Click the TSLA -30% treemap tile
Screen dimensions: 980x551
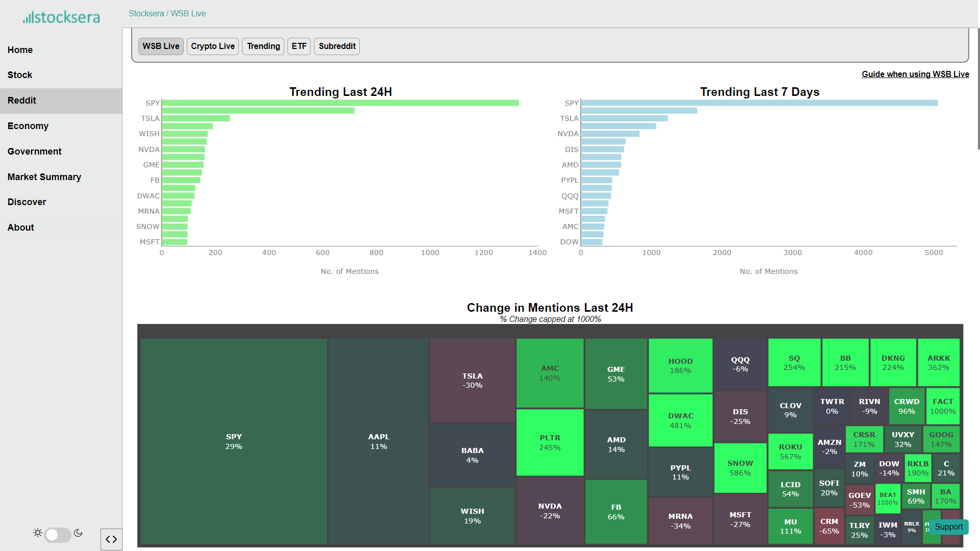tap(472, 381)
